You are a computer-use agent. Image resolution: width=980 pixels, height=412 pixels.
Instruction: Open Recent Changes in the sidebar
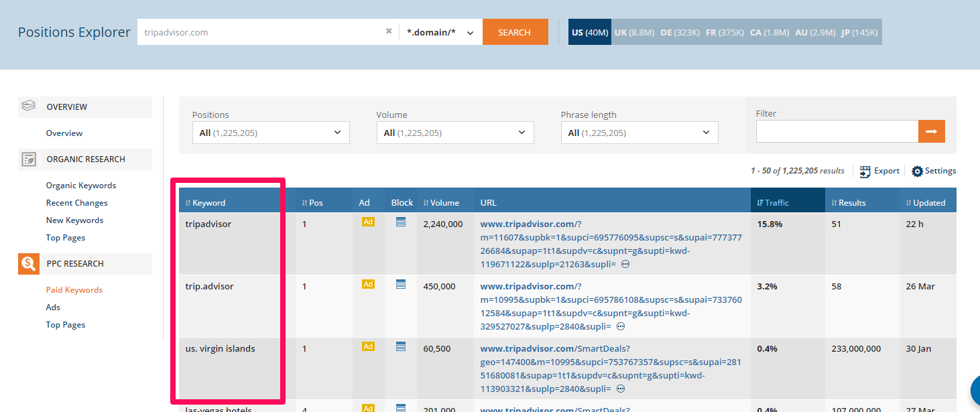point(76,203)
